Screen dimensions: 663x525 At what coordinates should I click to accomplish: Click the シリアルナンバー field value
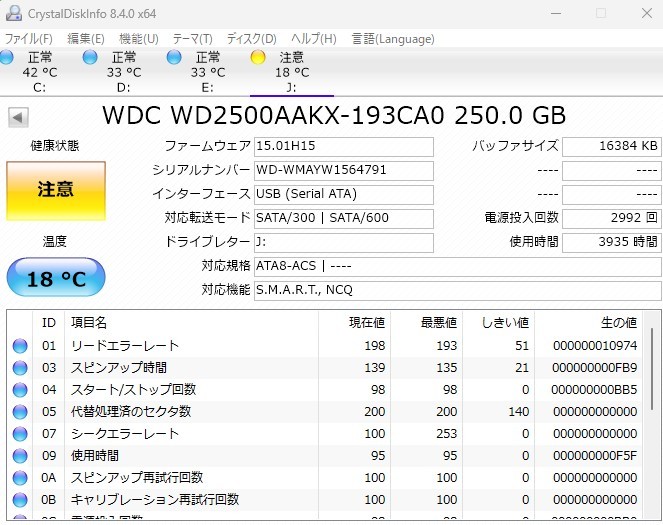(x=343, y=170)
